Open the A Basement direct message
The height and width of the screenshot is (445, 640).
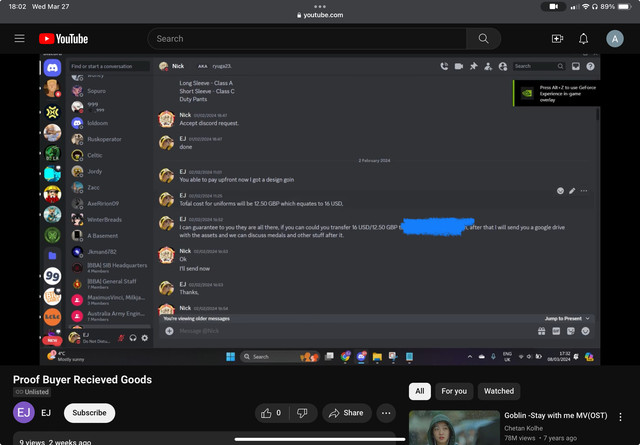click(109, 236)
